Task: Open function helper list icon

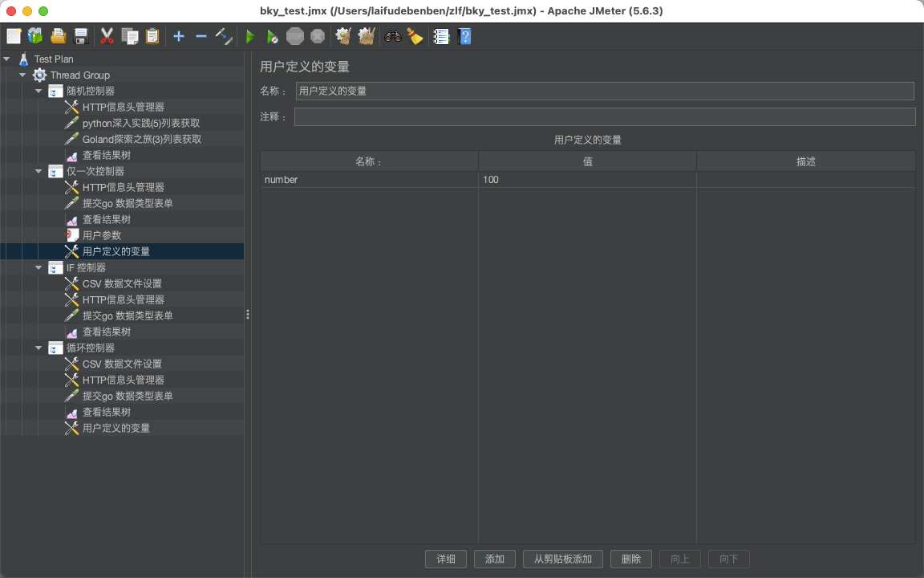Action: [441, 37]
